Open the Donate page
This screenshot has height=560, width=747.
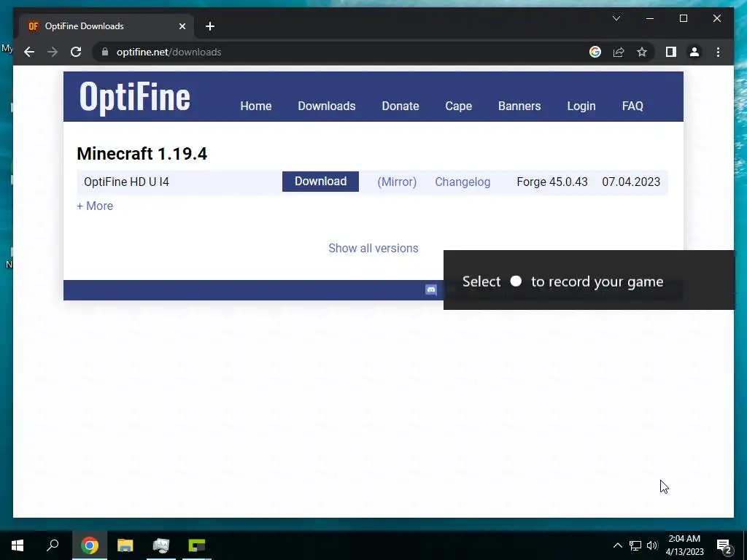(400, 106)
